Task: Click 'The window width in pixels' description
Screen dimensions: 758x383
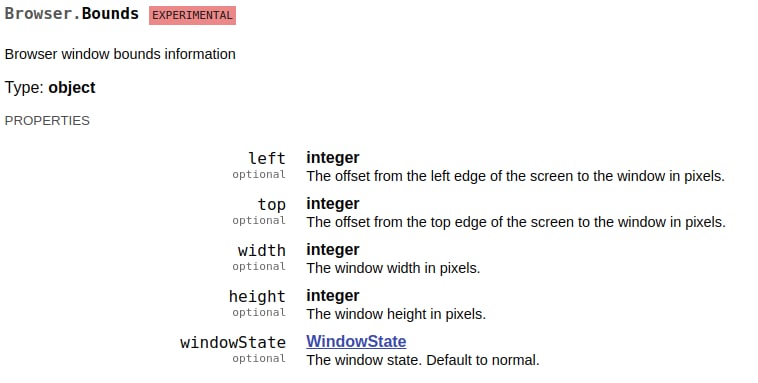Action: (393, 268)
